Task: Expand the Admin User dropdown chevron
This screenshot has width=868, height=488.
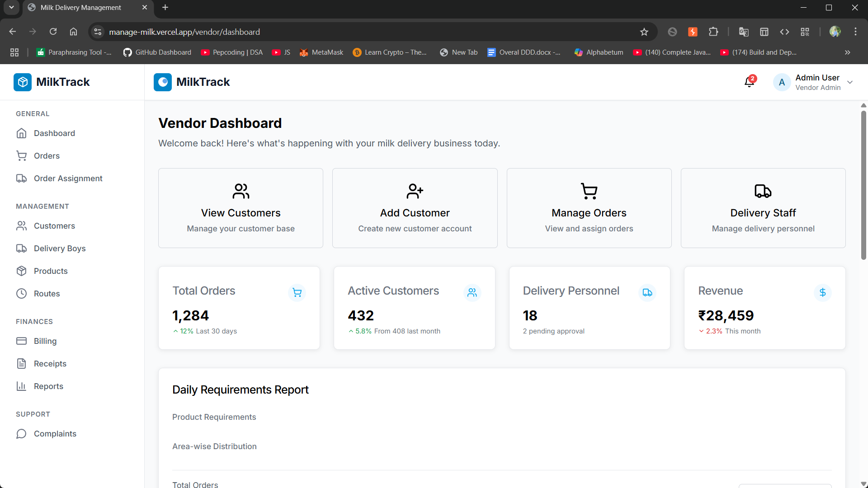Action: (x=850, y=82)
